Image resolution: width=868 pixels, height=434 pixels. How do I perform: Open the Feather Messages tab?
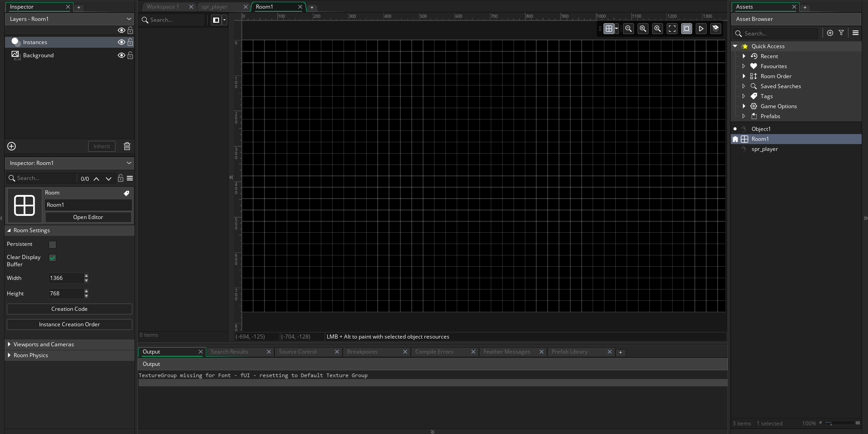point(507,352)
